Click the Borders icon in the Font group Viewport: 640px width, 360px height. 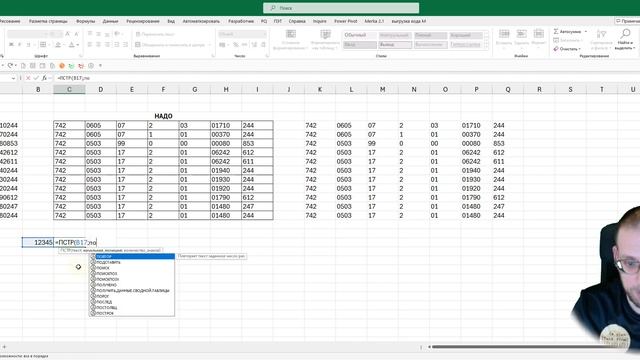pyautogui.click(x=43, y=44)
